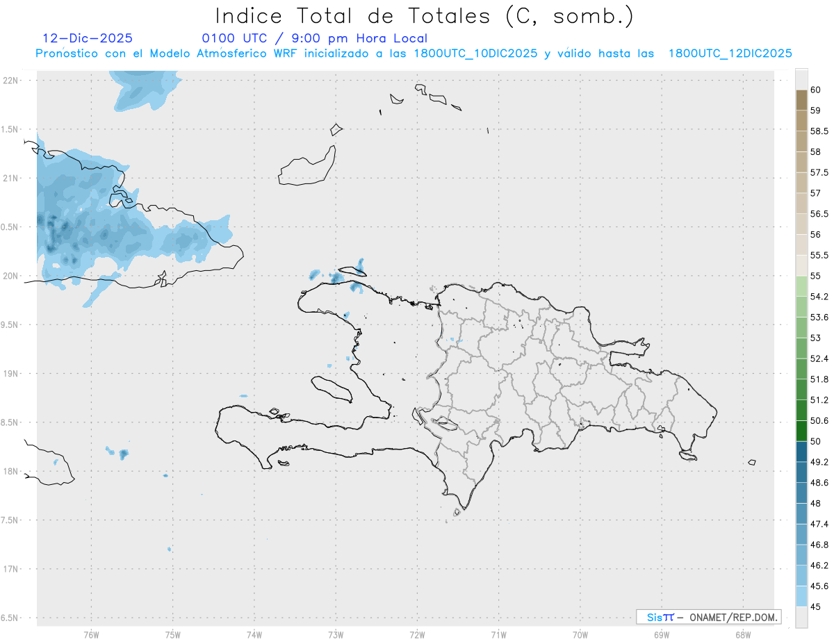The height and width of the screenshot is (644, 834).
Task: Pick the darkest brown swatch between 59 and 60
Action: (x=801, y=100)
